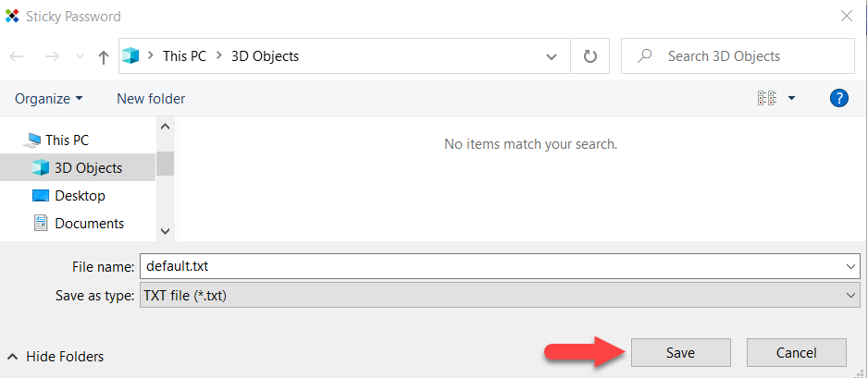
Task: Create a New folder
Action: pyautogui.click(x=151, y=98)
